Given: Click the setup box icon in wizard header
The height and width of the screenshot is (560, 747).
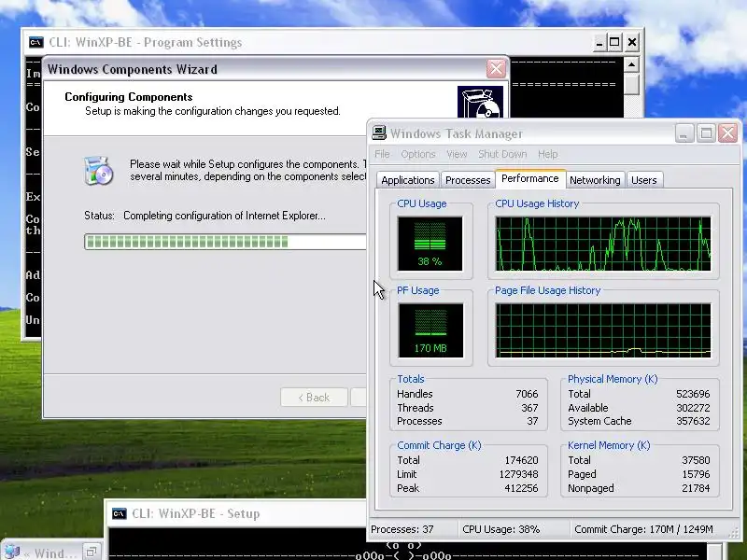Looking at the screenshot, I should point(480,102).
